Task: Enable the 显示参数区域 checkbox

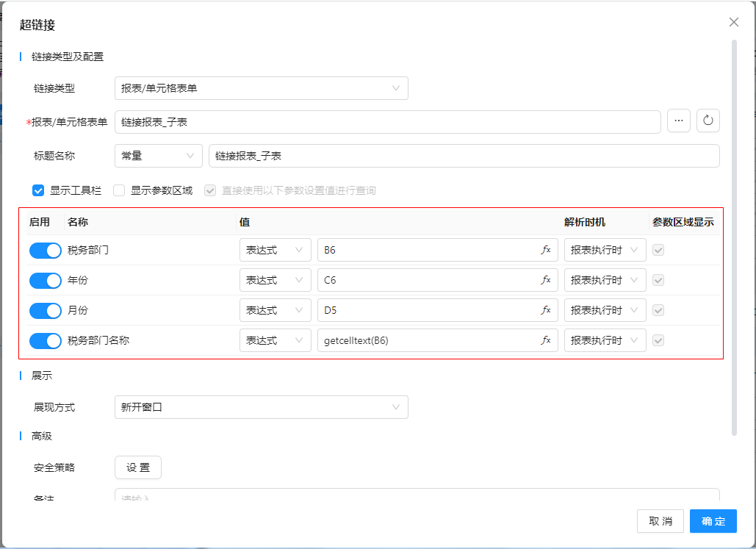Action: click(119, 190)
